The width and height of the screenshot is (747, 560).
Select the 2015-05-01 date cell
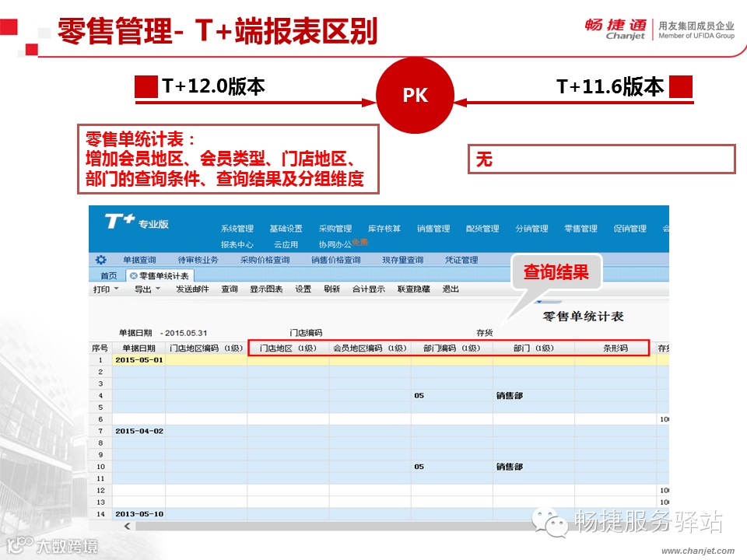coord(139,360)
